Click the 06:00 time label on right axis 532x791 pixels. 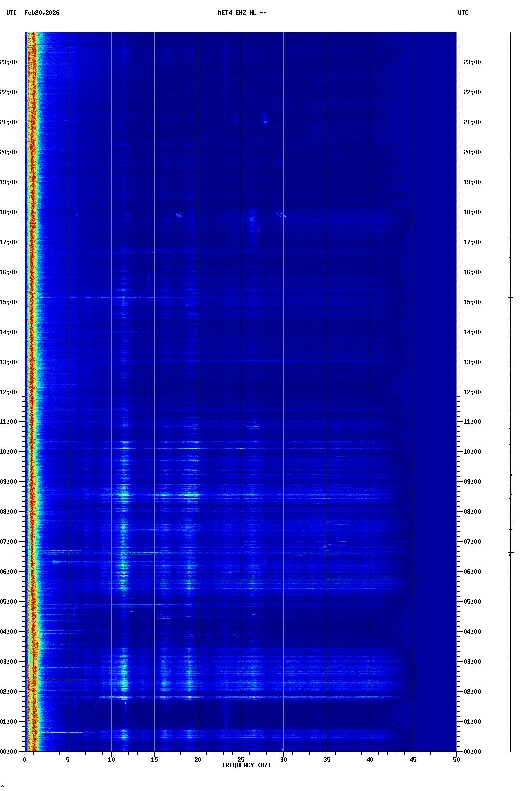472,572
